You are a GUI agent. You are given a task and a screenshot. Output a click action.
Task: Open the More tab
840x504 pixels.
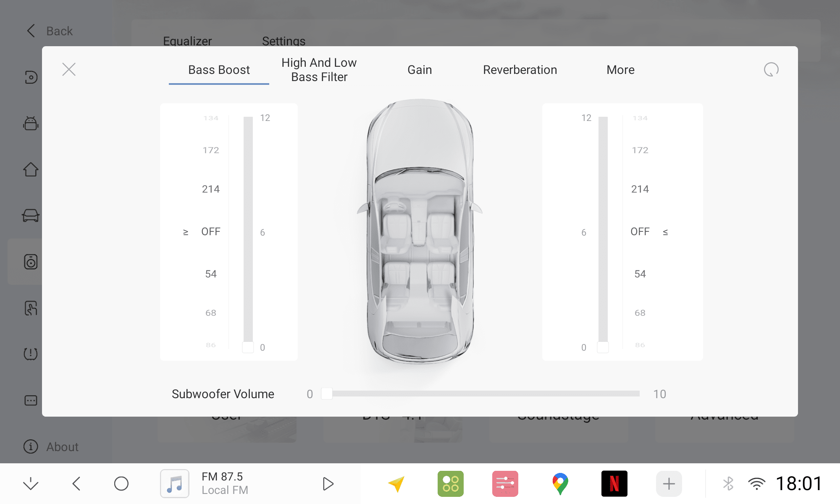tap(620, 70)
